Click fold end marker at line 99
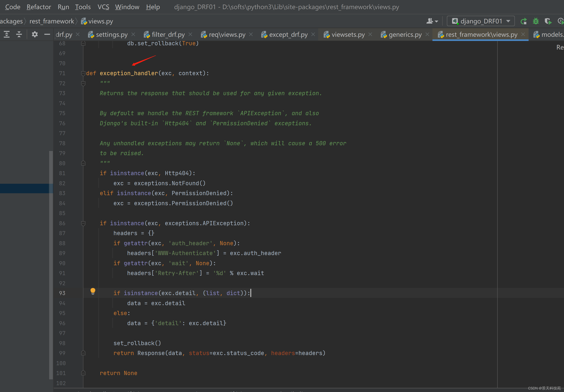This screenshot has height=392, width=564. point(83,353)
